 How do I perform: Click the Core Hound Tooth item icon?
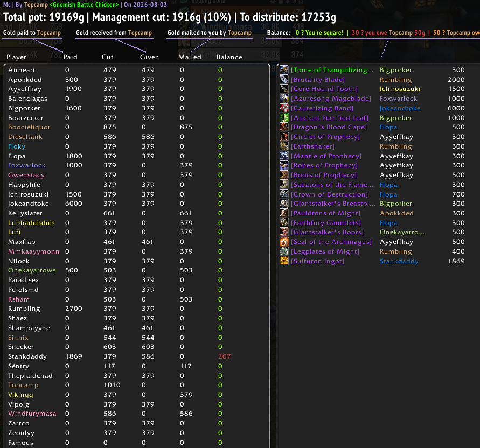(284, 89)
